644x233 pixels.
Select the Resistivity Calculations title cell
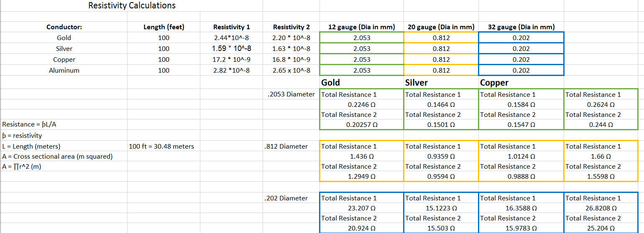coord(132,5)
